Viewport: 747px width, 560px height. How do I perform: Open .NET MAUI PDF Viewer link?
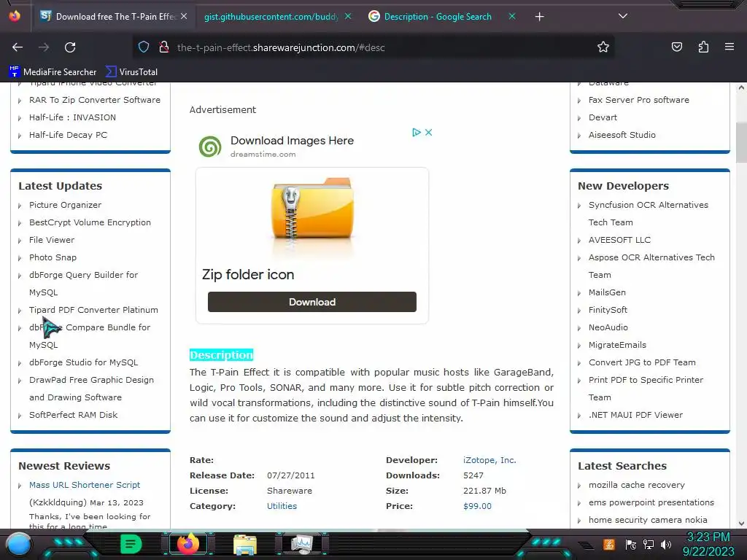(635, 415)
